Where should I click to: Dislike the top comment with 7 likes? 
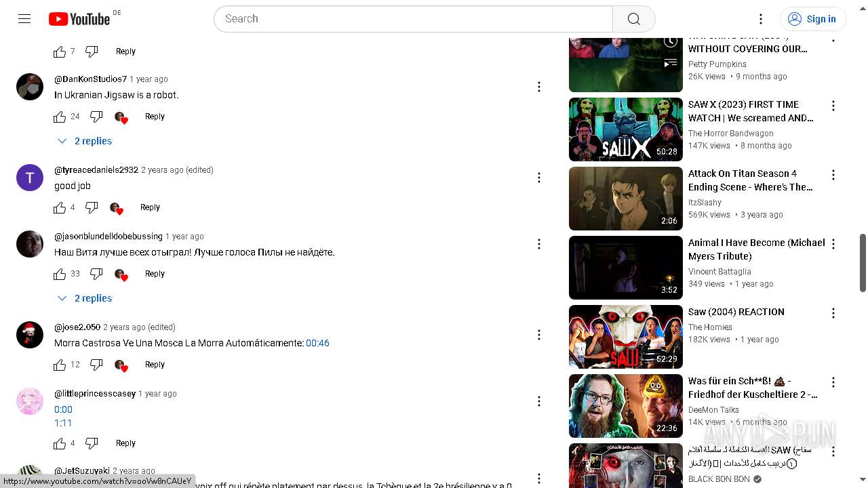(92, 52)
